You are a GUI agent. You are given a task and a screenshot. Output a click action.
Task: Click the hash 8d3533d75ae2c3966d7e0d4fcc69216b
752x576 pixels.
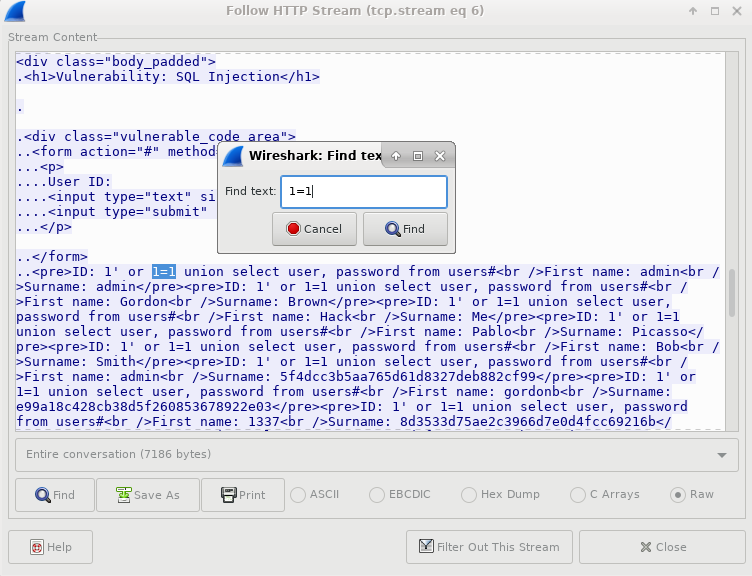[528, 422]
